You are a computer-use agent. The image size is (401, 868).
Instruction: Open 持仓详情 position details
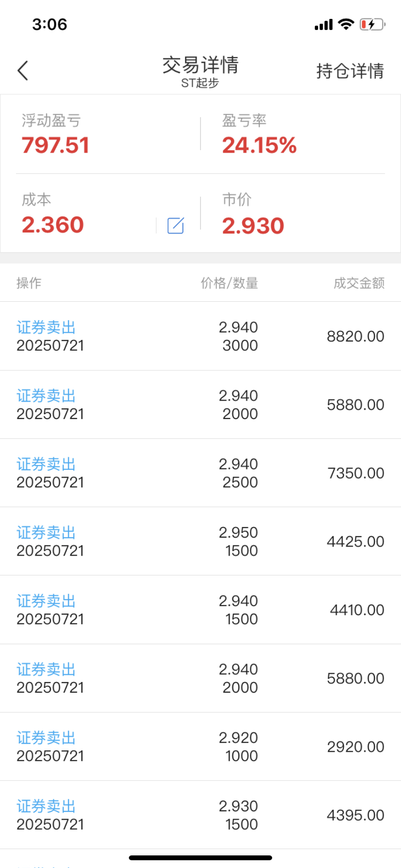(x=350, y=71)
